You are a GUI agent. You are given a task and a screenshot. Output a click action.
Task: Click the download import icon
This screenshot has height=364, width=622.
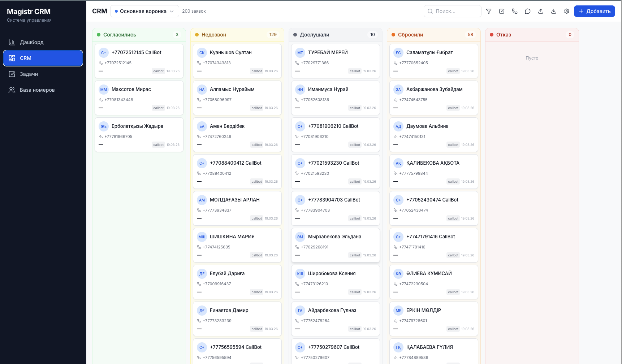point(554,11)
